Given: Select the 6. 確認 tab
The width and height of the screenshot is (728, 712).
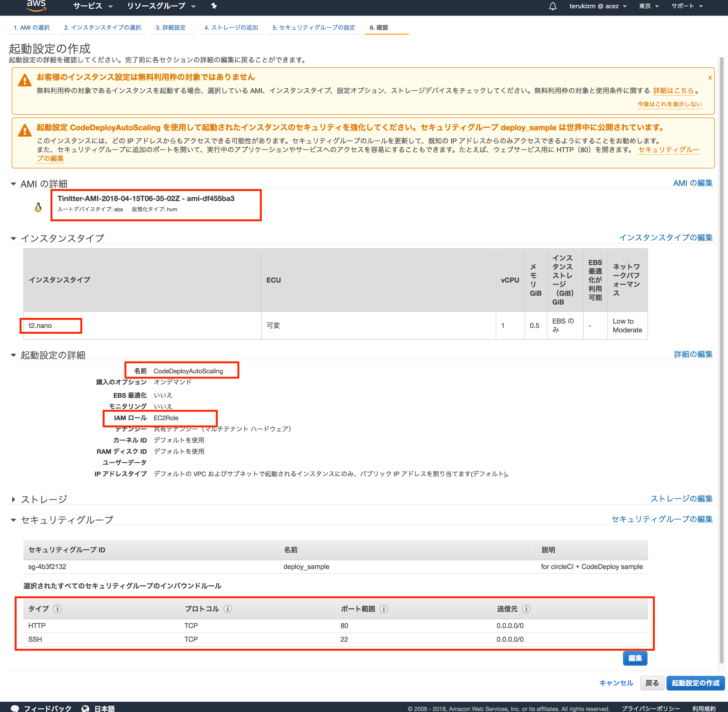Looking at the screenshot, I should pos(379,28).
